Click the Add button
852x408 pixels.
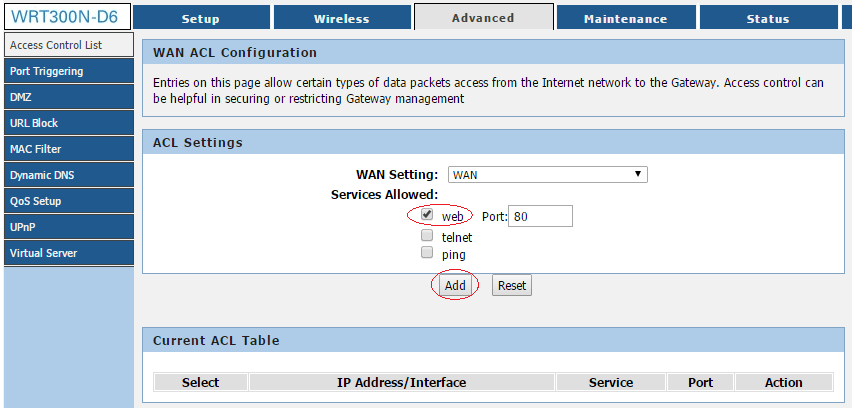coord(455,285)
